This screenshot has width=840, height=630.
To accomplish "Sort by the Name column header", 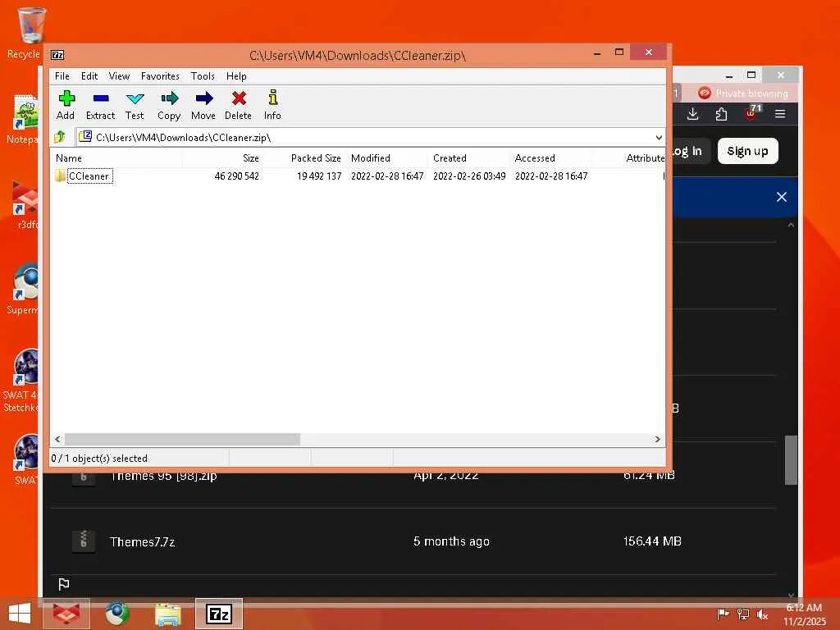I will [116, 158].
